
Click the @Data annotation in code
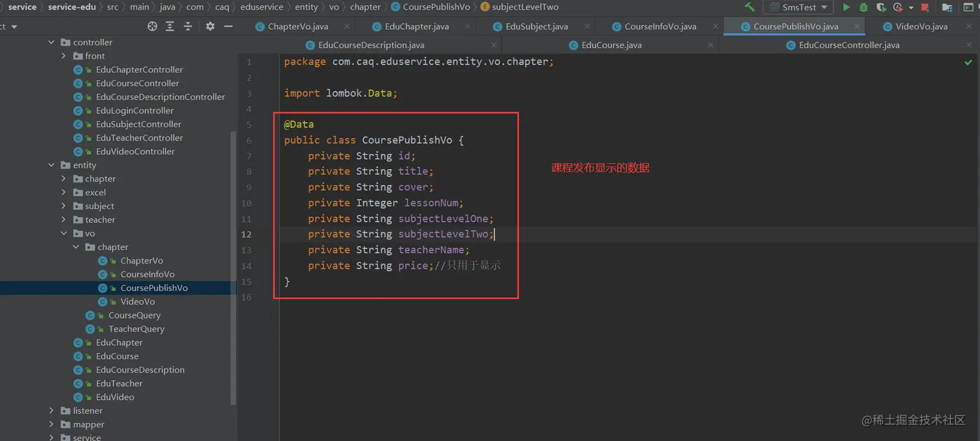(x=299, y=124)
